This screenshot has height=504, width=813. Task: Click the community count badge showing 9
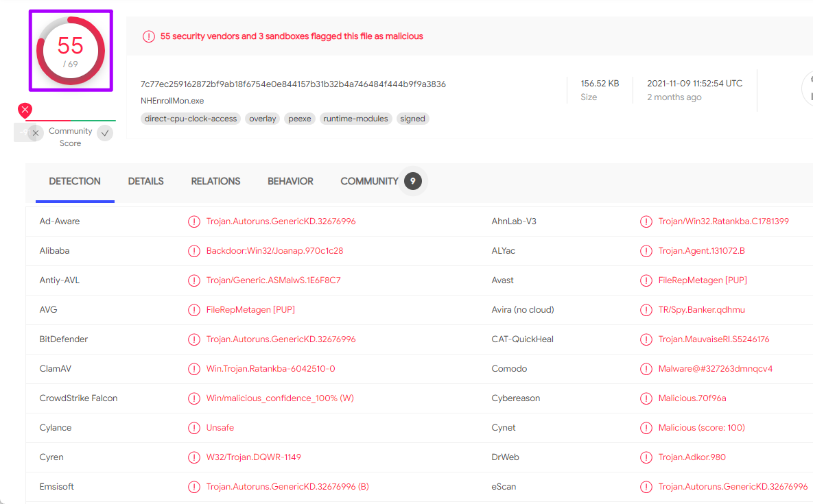(413, 181)
